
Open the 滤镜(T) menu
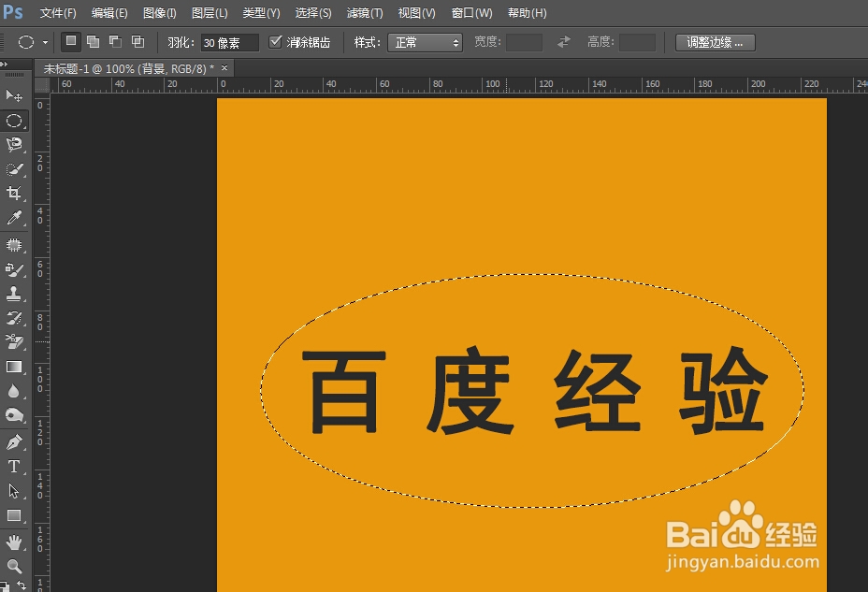(364, 13)
